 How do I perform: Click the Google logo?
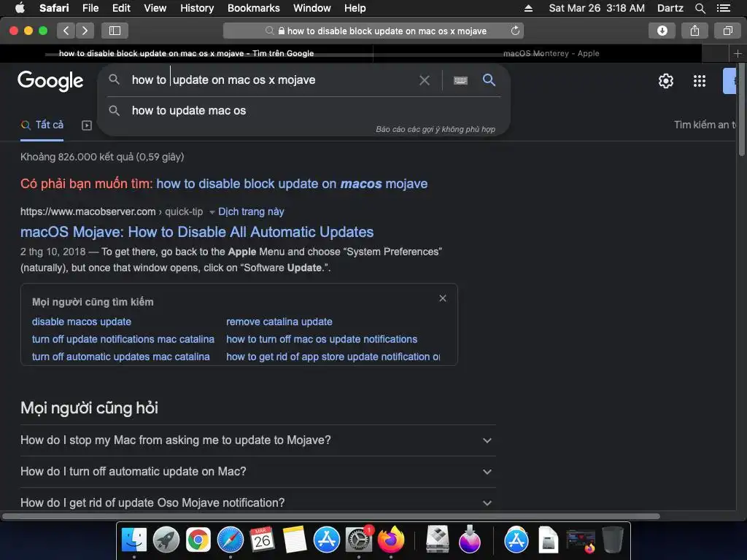point(50,81)
